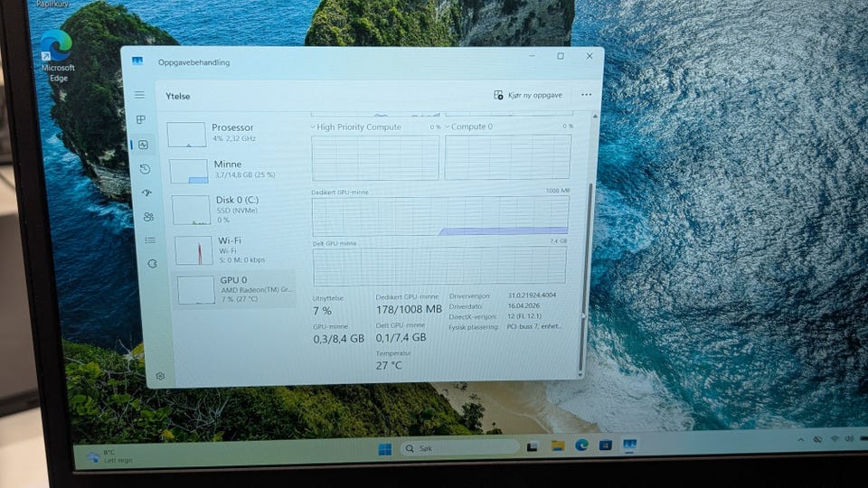Click the value 178/1008 MB

point(409,309)
